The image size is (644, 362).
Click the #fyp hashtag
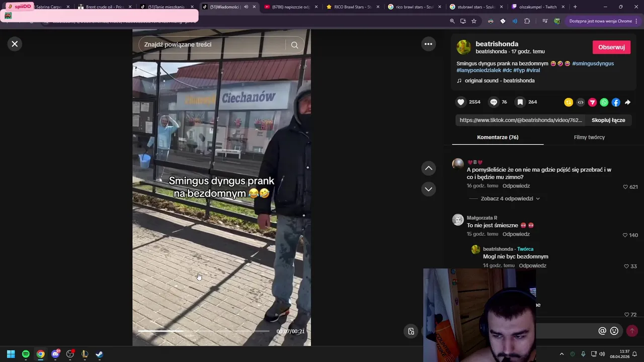pos(519,70)
